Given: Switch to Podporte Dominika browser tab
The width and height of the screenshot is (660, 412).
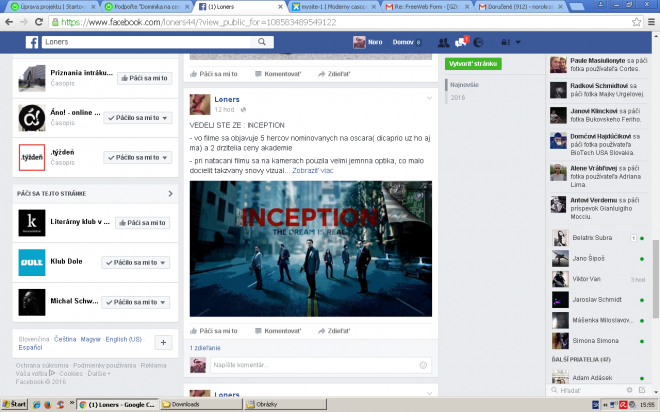Looking at the screenshot, I should pos(147,7).
